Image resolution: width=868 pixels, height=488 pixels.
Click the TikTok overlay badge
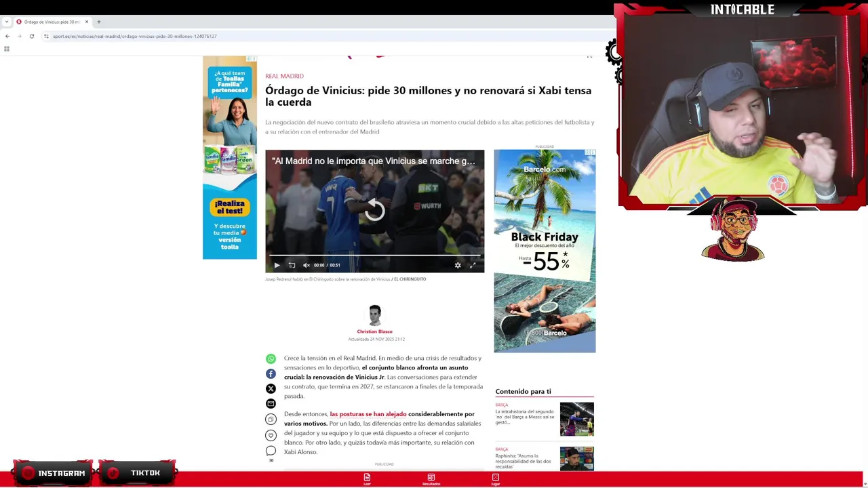point(138,473)
